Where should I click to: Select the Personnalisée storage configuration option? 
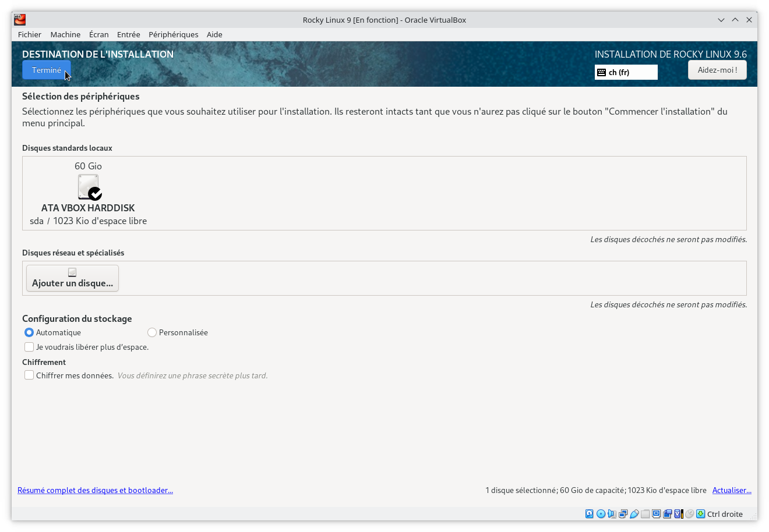(151, 332)
